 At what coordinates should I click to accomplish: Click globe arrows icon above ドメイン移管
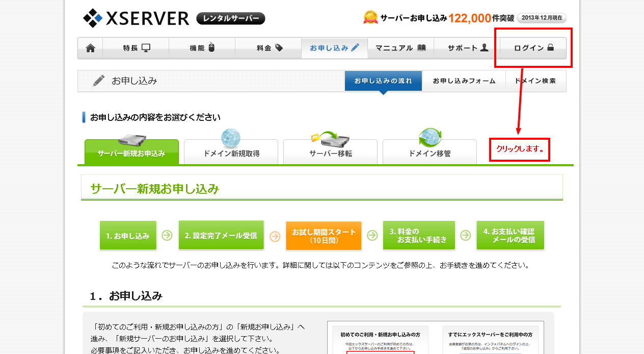(x=430, y=138)
